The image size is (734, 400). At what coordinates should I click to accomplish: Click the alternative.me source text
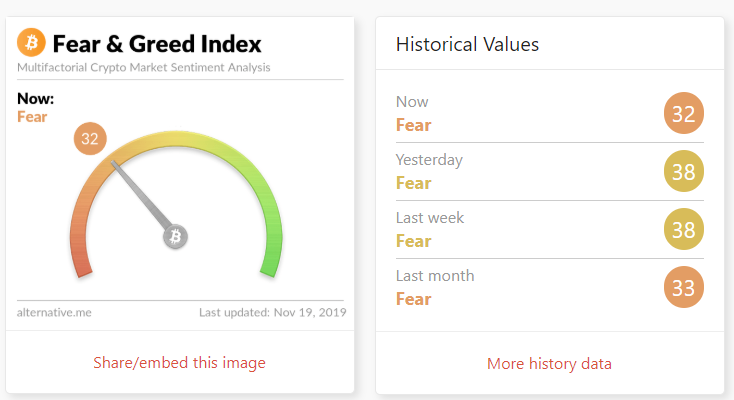pyautogui.click(x=54, y=313)
